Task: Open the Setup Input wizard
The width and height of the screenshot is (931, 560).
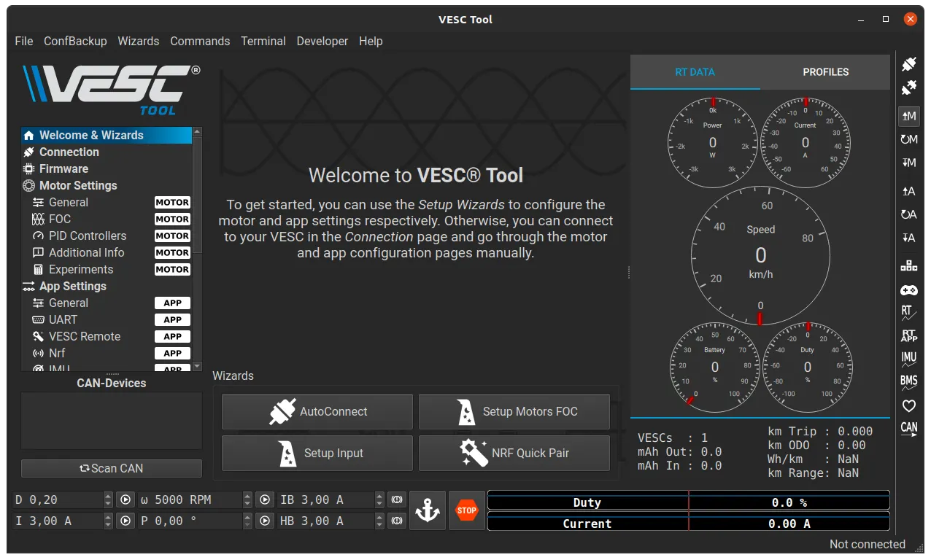Action: click(x=317, y=453)
